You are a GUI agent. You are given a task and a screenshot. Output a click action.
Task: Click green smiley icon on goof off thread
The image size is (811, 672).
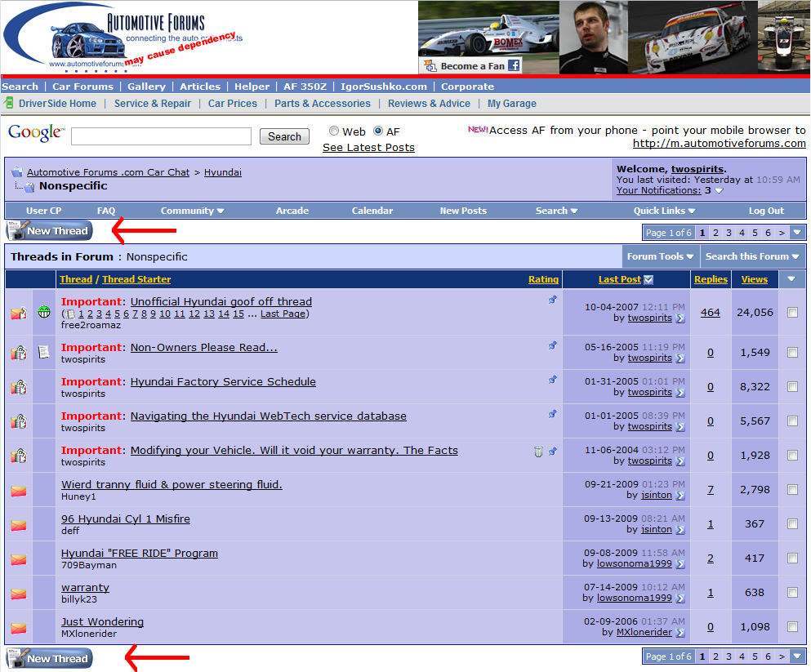pos(44,312)
